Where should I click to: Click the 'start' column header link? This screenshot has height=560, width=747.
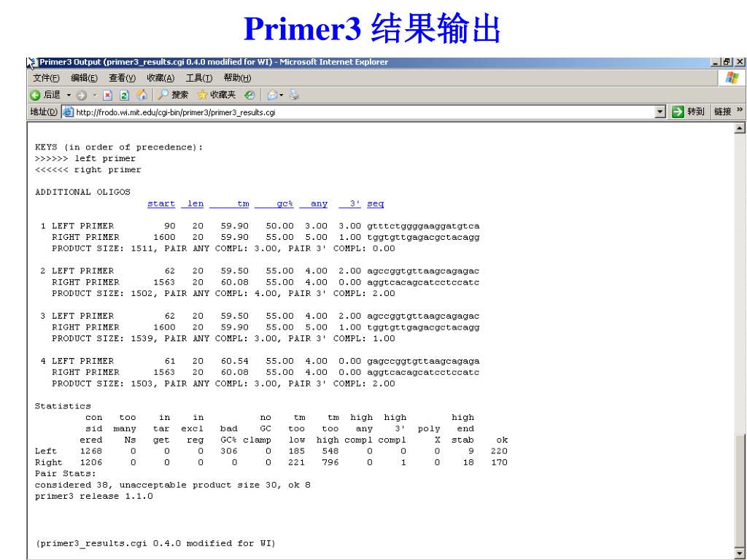pos(161,204)
